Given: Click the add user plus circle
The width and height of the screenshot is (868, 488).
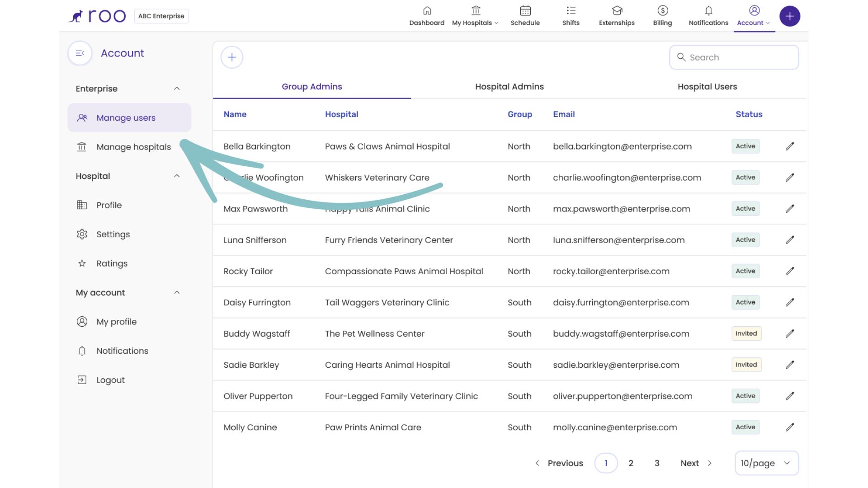Looking at the screenshot, I should [x=232, y=57].
